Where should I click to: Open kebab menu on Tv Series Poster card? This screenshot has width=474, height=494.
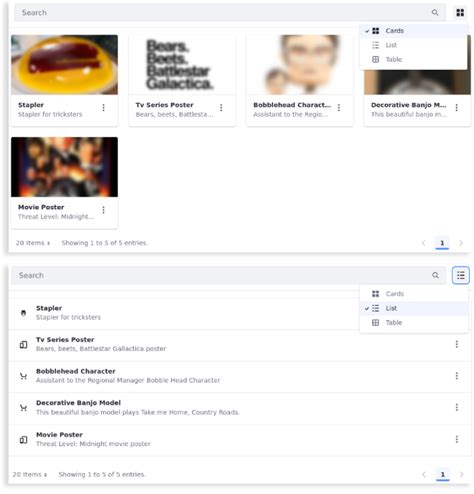pyautogui.click(x=221, y=108)
